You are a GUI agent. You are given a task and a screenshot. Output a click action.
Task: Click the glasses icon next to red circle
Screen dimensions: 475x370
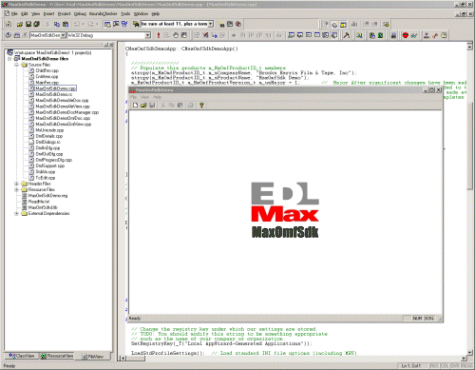pyautogui.click(x=414, y=35)
